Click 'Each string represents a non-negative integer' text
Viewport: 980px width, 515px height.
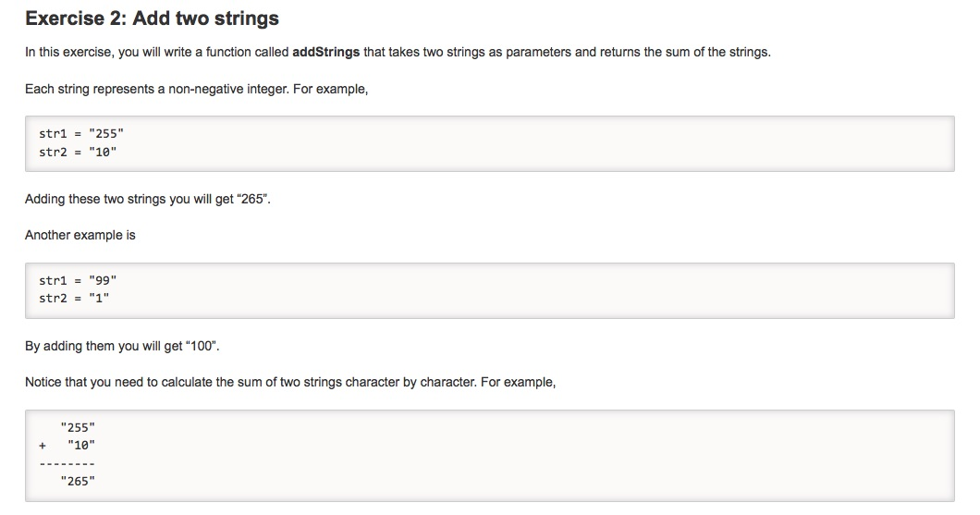coord(196,89)
